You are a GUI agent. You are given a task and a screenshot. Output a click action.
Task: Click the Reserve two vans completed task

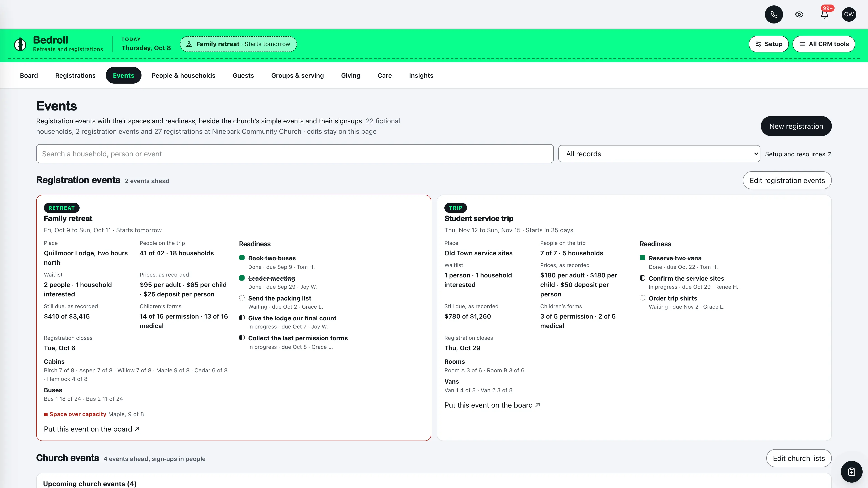[x=675, y=258]
